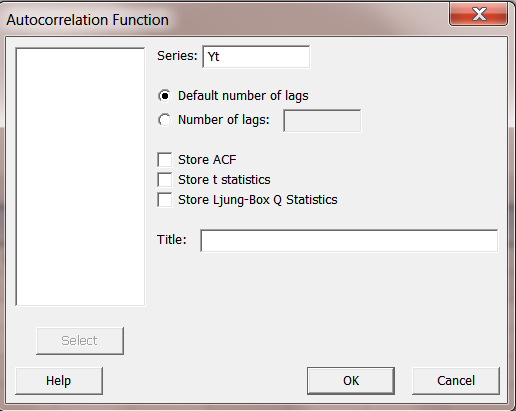Click the 'Store ACF' label text
Image resolution: width=516 pixels, height=411 pixels.
tap(207, 160)
